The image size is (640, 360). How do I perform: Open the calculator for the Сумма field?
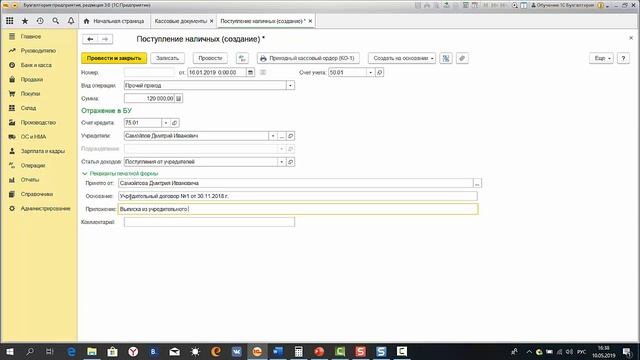[178, 98]
